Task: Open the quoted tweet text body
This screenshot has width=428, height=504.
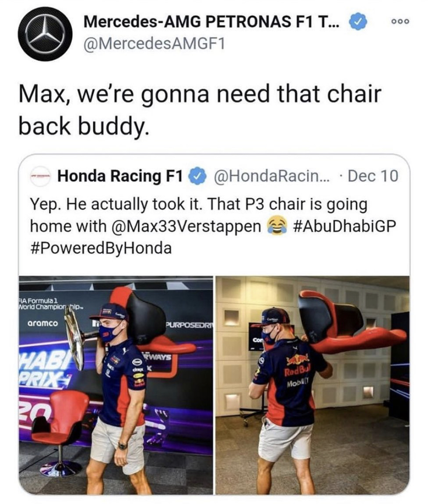Action: (x=213, y=227)
